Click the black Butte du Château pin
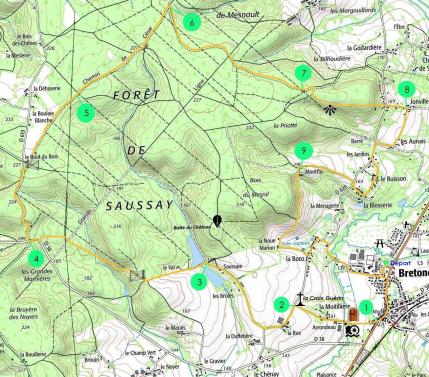The image size is (429, 377). [x=217, y=221]
